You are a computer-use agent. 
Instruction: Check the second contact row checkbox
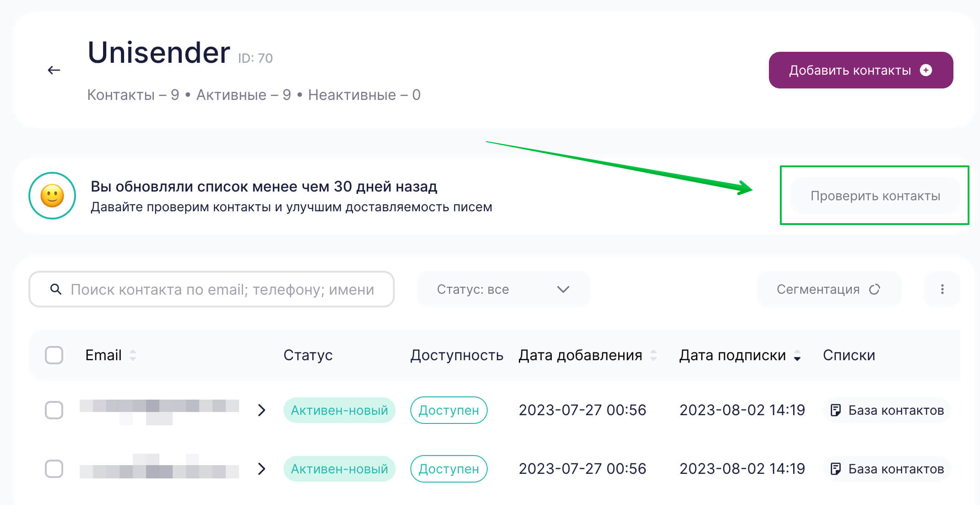click(x=54, y=469)
